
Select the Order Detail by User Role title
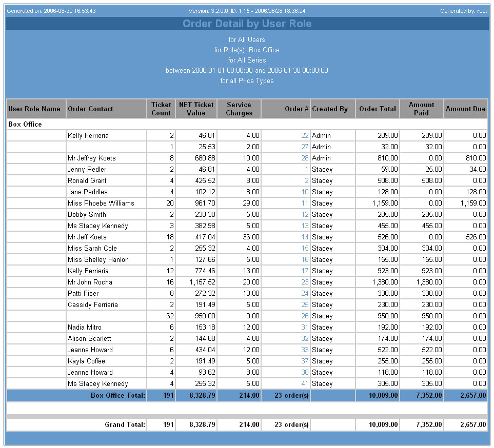[247, 24]
